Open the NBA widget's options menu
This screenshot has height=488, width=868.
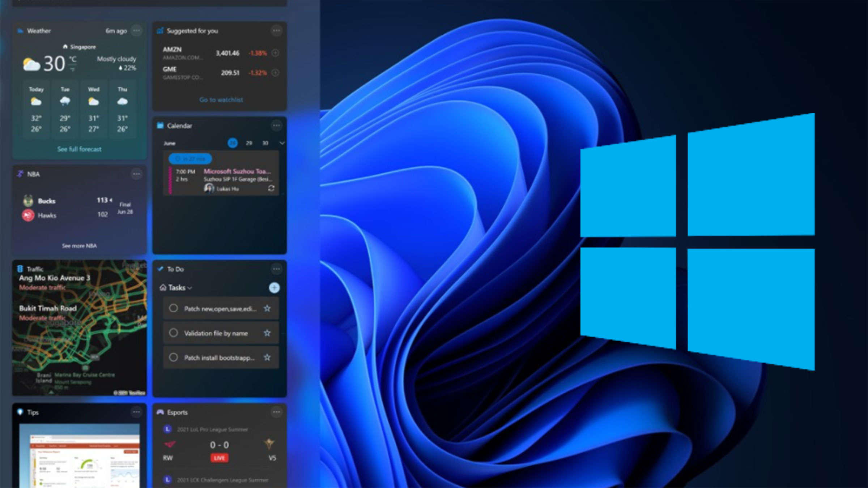click(137, 174)
